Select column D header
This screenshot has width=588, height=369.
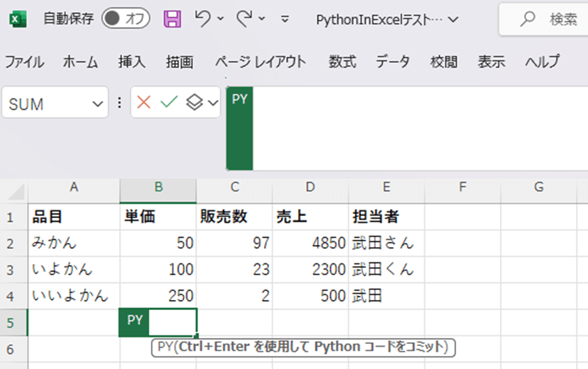(310, 188)
